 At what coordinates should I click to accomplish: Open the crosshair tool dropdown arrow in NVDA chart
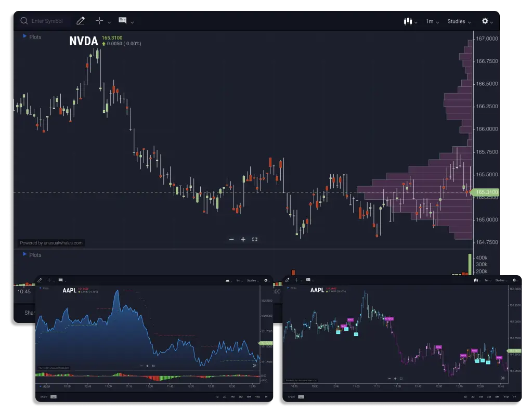click(109, 22)
